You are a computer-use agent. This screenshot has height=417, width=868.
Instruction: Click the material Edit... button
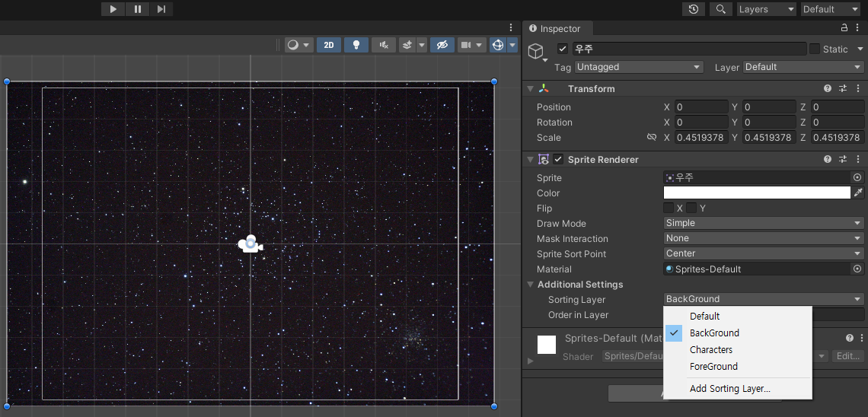(x=847, y=356)
